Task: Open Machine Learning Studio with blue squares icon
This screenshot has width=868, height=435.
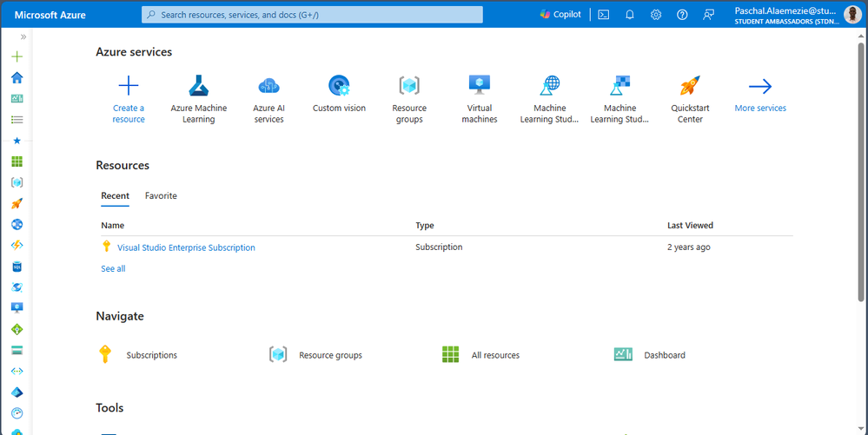Action: point(620,99)
